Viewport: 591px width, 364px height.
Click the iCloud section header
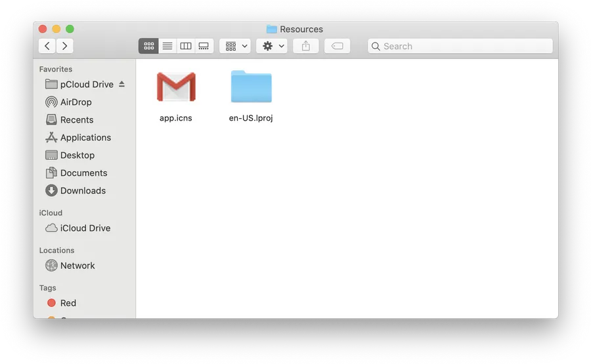(51, 213)
